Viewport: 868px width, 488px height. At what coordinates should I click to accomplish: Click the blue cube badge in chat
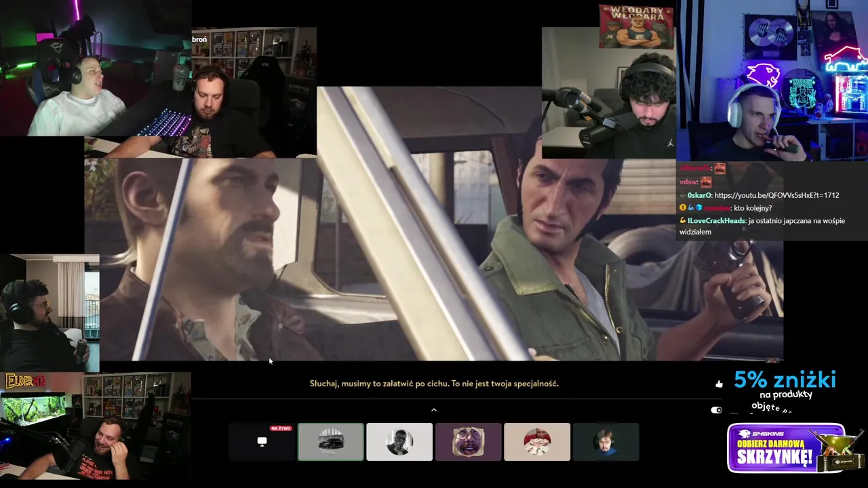pyautogui.click(x=698, y=208)
